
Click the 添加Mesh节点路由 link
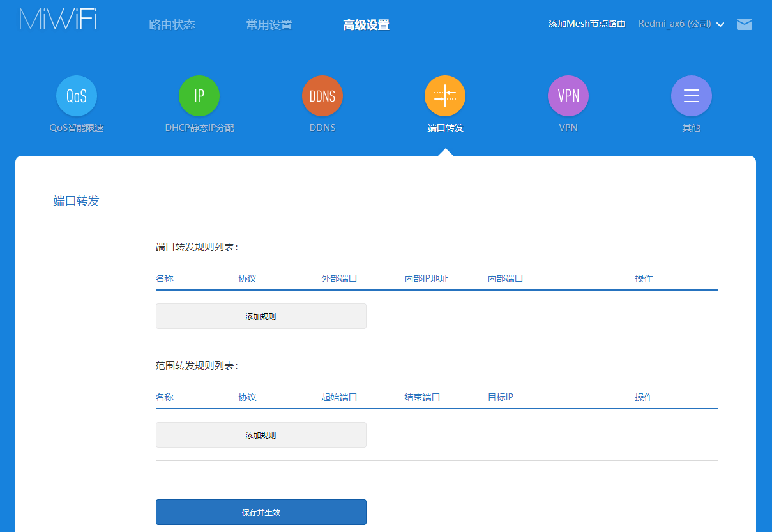coord(586,24)
